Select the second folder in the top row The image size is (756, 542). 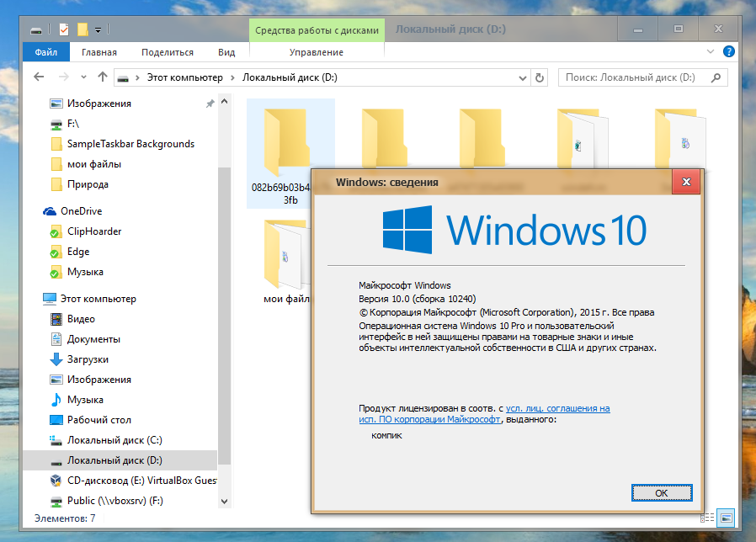[384, 140]
